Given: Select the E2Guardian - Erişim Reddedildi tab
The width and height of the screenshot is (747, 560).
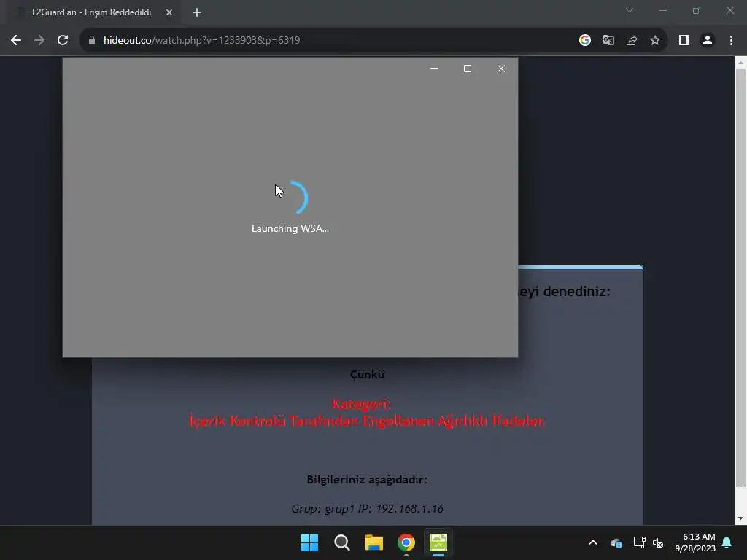Looking at the screenshot, I should coord(91,12).
